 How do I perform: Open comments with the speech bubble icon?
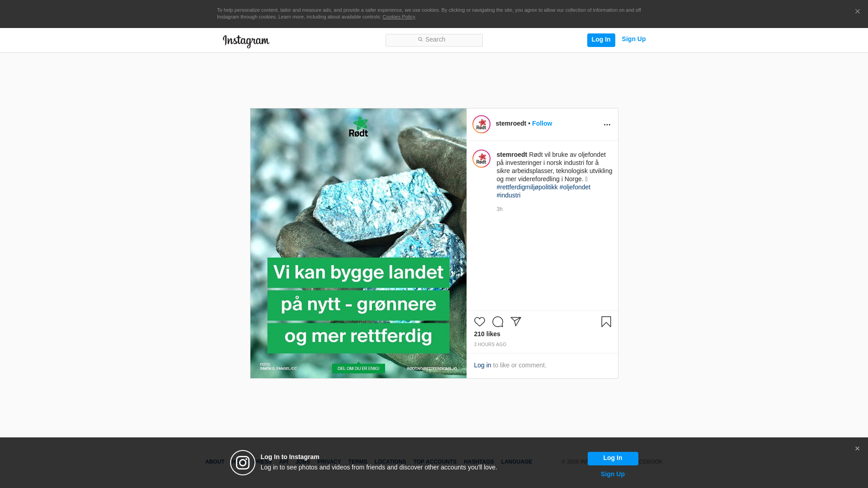[x=498, y=322]
